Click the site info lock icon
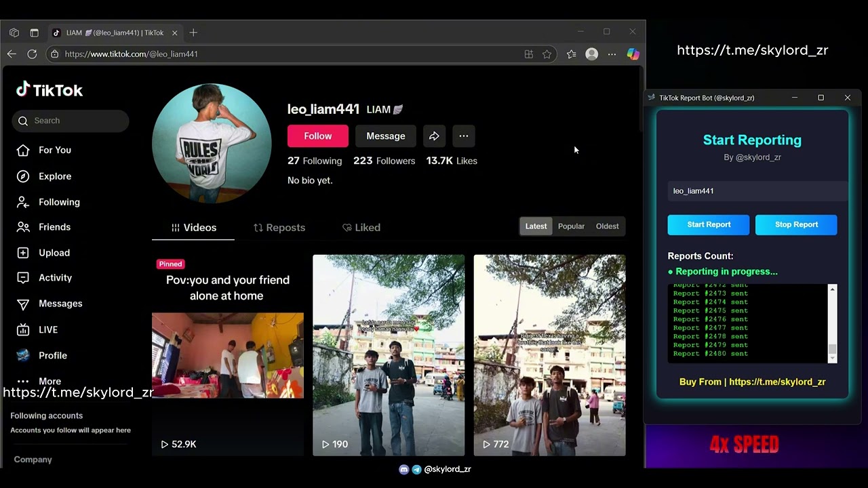Viewport: 868px width, 488px height. [x=55, y=54]
